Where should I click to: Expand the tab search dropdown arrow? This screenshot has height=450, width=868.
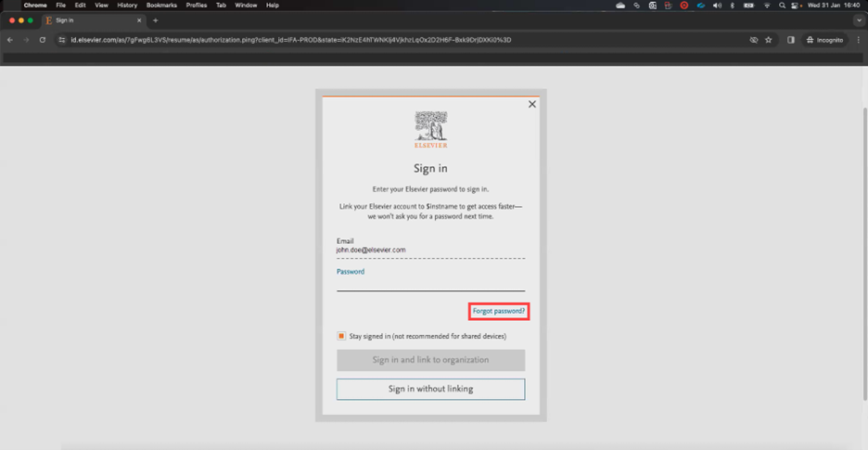pos(859,20)
